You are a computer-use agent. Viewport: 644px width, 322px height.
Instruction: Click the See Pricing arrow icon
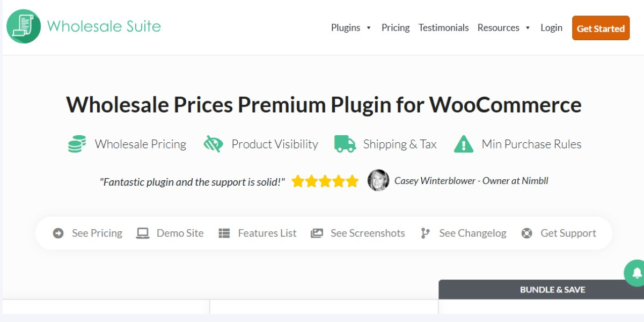pyautogui.click(x=58, y=233)
